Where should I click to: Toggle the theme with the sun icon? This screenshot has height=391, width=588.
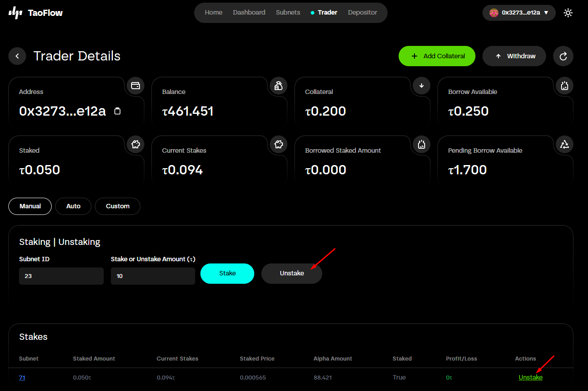[x=568, y=13]
